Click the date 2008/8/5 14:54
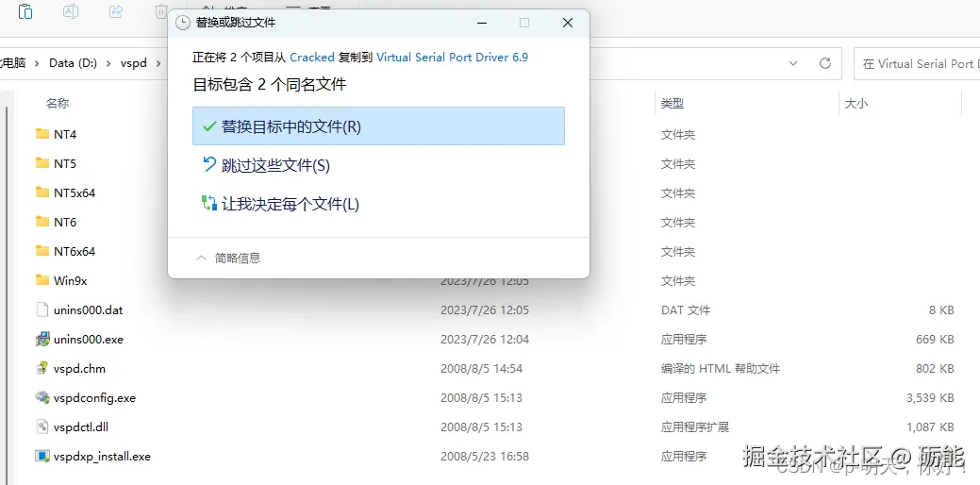 pyautogui.click(x=481, y=369)
